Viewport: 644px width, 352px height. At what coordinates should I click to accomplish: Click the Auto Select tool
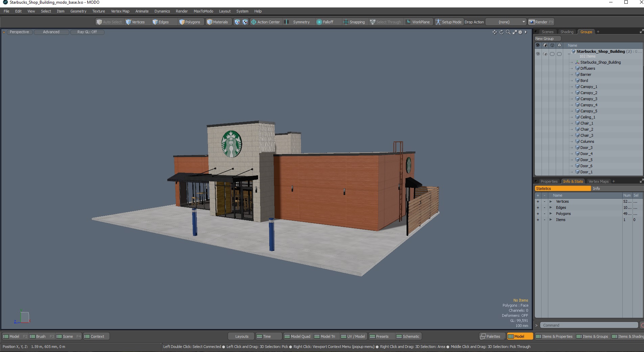[x=109, y=22]
